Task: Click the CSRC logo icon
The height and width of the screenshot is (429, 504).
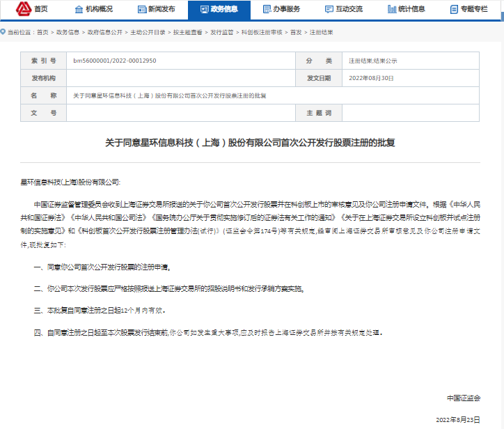Action: pyautogui.click(x=24, y=9)
